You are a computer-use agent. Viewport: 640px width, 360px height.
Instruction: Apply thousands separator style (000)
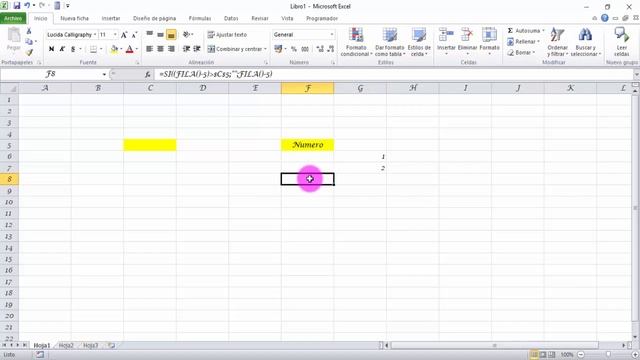(x=305, y=49)
